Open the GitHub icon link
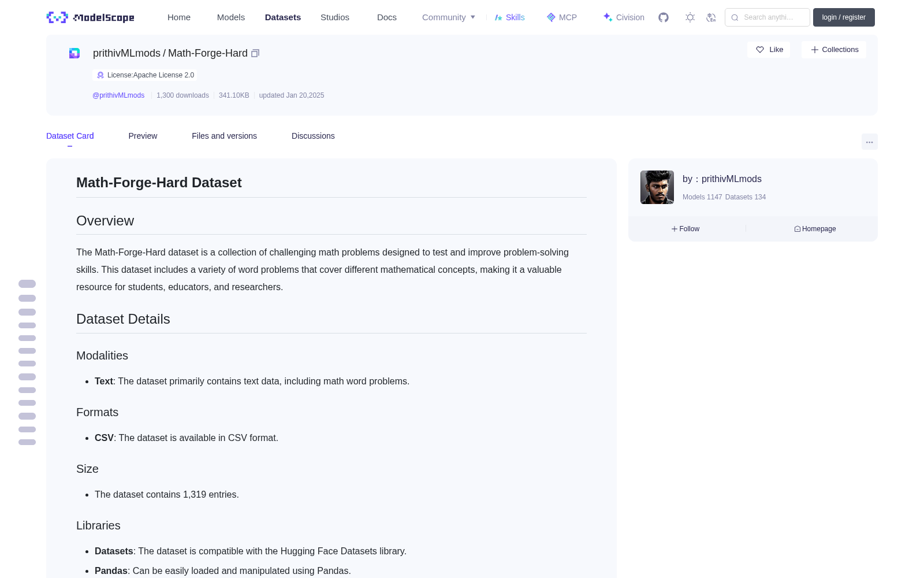The width and height of the screenshot is (924, 578). point(664,17)
